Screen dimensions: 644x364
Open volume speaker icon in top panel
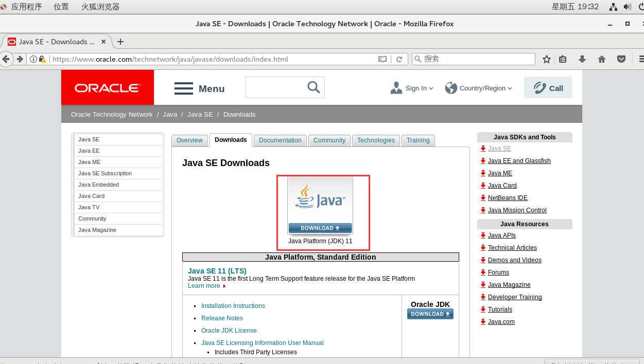(x=627, y=7)
